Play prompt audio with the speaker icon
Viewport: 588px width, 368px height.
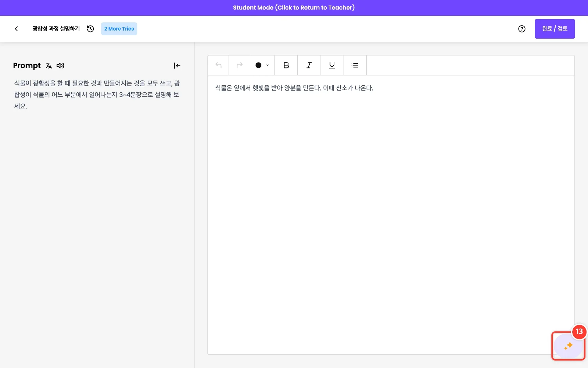61,66
